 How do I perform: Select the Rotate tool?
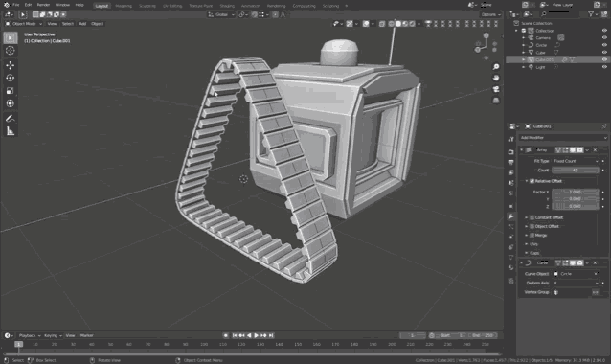click(11, 78)
